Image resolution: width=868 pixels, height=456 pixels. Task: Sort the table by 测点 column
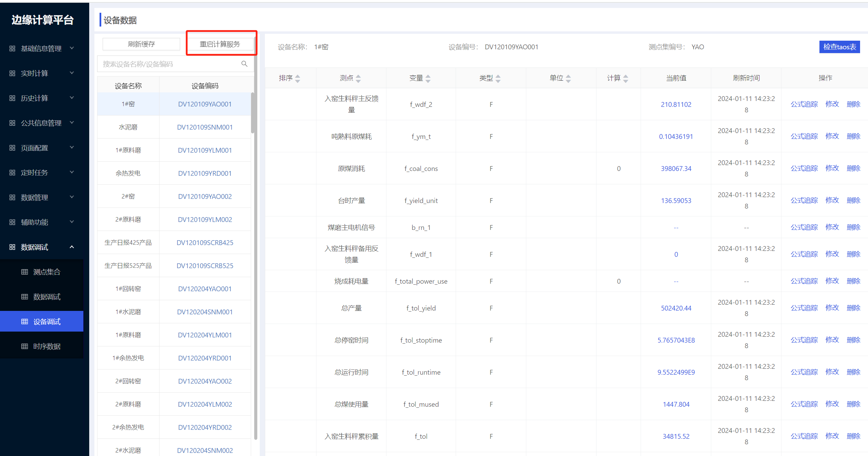(358, 79)
